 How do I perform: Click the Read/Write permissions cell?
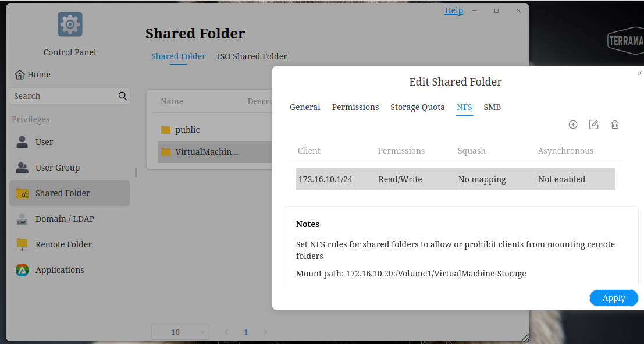pos(400,179)
